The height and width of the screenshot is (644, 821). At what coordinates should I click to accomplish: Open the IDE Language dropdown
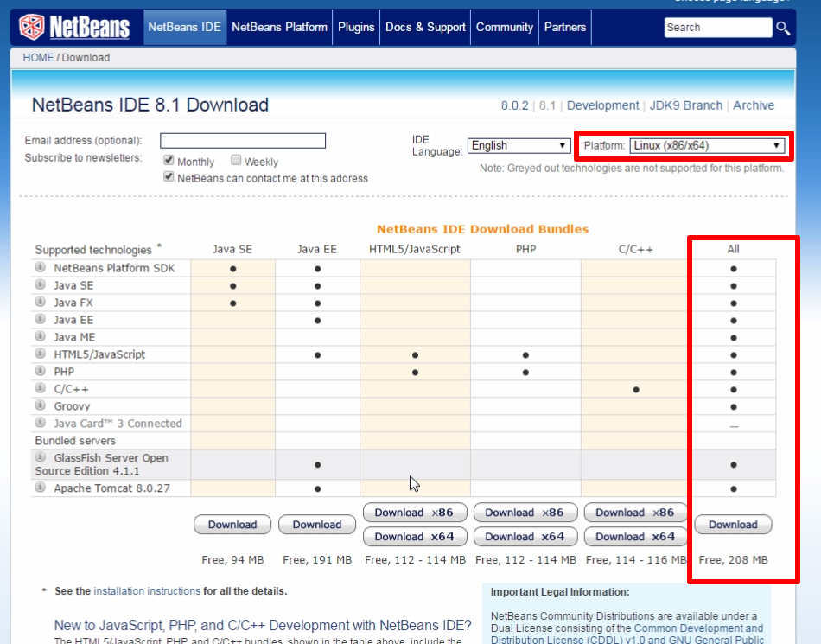point(519,145)
